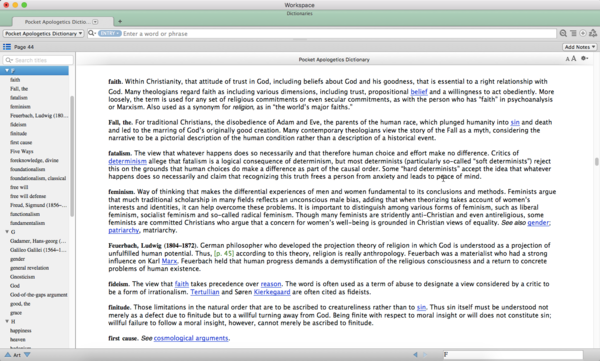Image resolution: width=600 pixels, height=361 pixels.
Task: Select 'feminism' in sidebar
Action: (20, 106)
